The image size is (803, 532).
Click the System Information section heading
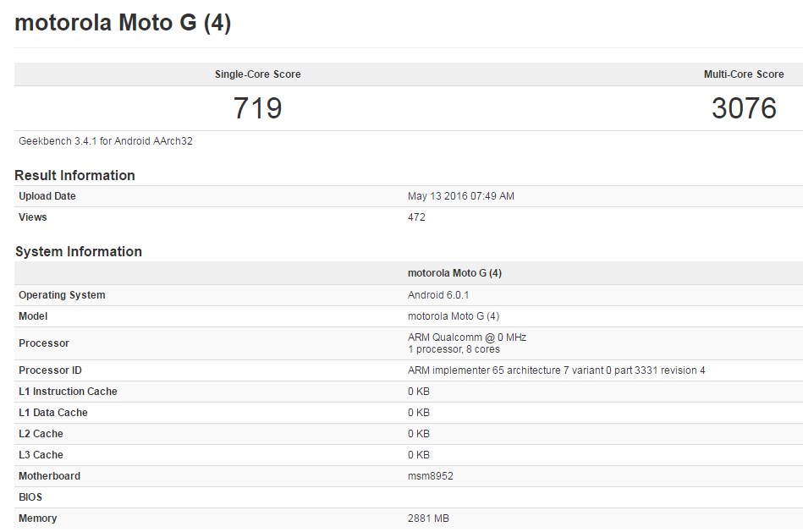(x=79, y=251)
